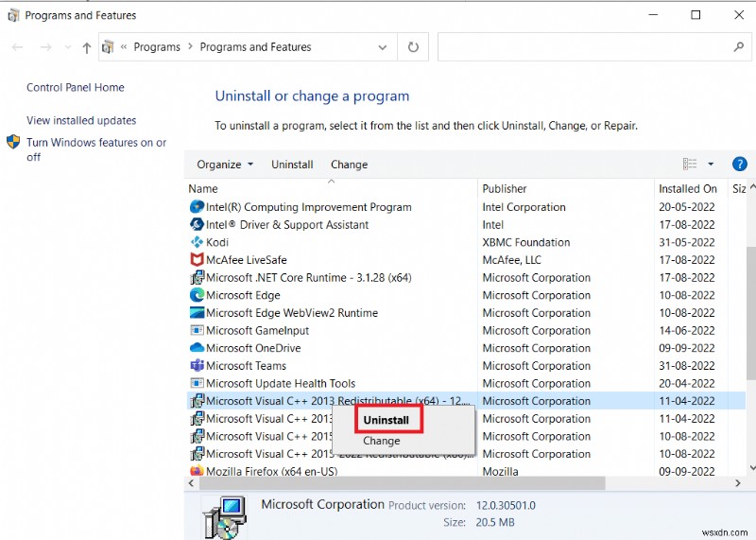Select Microsoft GameInput program name
Image resolution: width=756 pixels, height=540 pixels.
pyautogui.click(x=257, y=331)
